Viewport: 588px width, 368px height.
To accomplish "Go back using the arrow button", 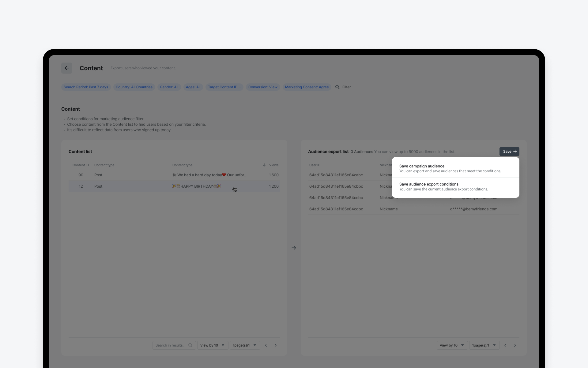I will click(67, 68).
